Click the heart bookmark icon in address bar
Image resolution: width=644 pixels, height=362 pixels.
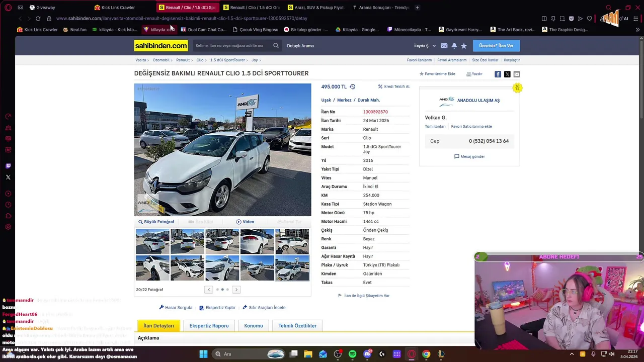589,19
